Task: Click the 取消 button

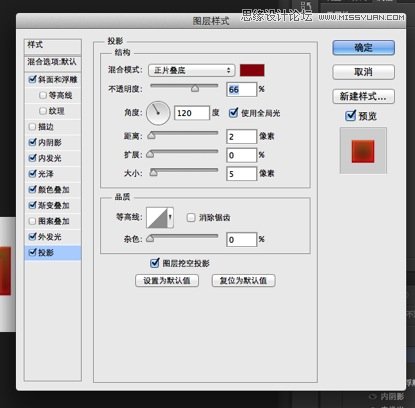Action: 363,72
